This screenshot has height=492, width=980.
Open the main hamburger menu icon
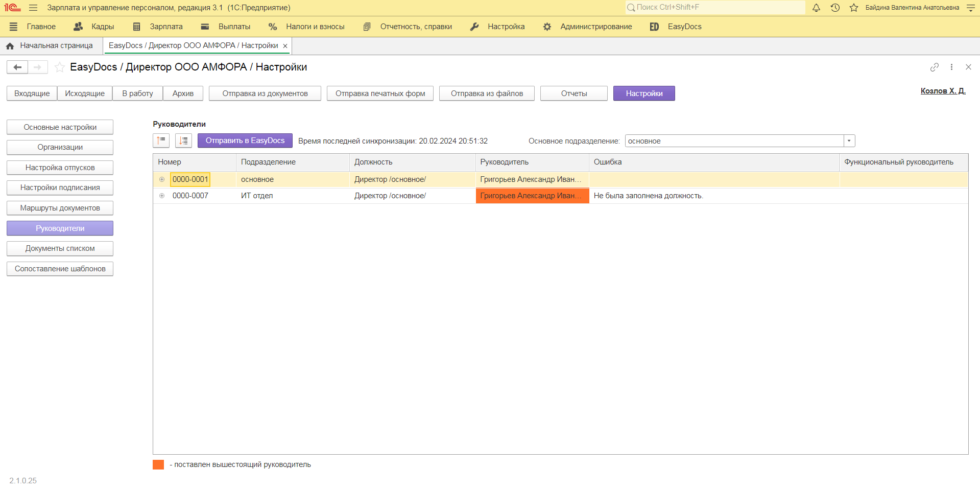pyautogui.click(x=33, y=8)
